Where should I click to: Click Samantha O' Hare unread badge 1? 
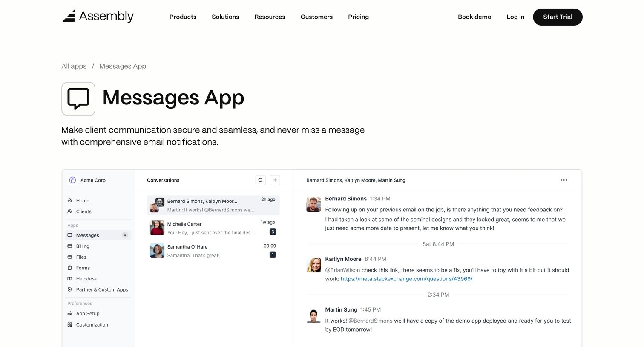pyautogui.click(x=273, y=254)
